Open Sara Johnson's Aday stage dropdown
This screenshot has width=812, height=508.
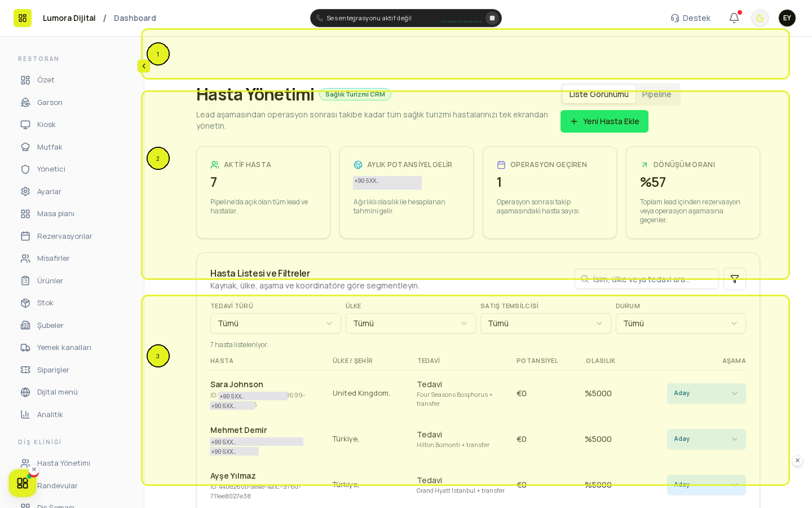coord(707,393)
